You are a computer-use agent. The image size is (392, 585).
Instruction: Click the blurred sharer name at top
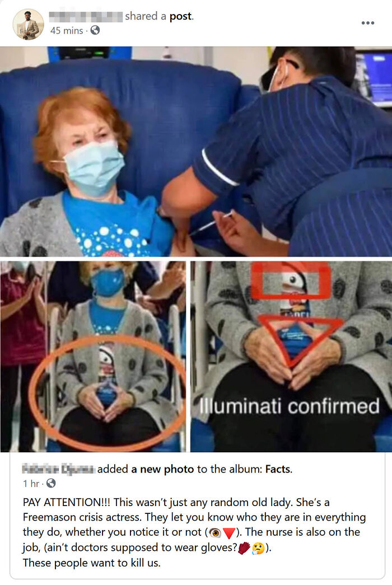(86, 16)
